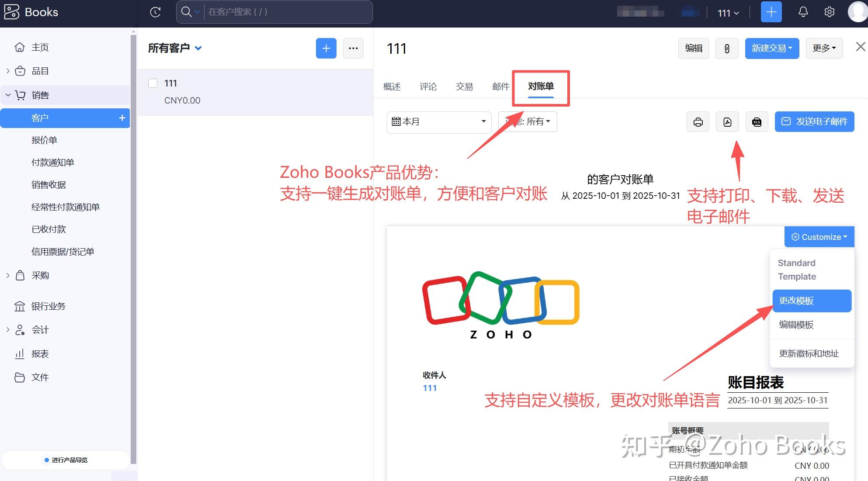Screen dimensions: 868x481
Task: Close the customer 111 detail panel
Action: (860, 47)
